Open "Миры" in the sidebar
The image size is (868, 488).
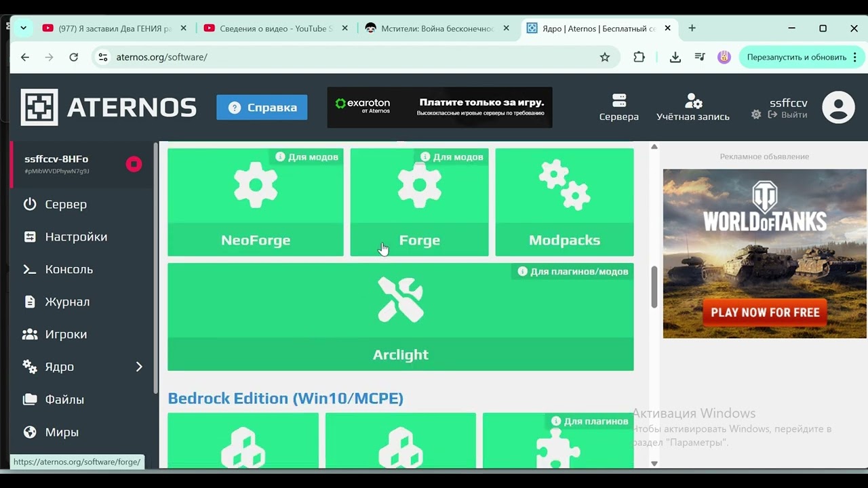[83, 432]
